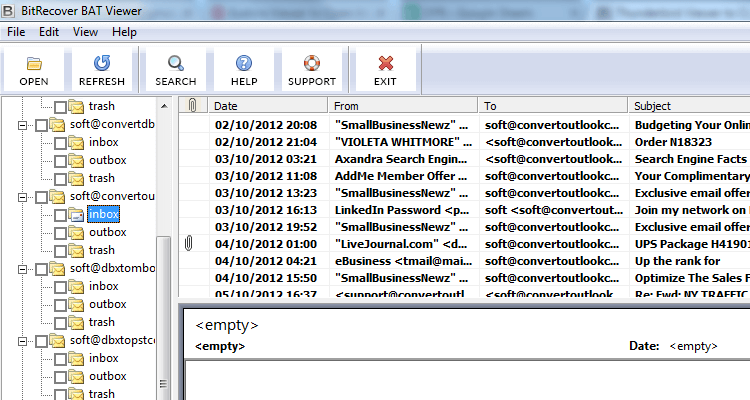
Task: Select "UPS Package" email from LiveJournal
Action: coord(464,244)
